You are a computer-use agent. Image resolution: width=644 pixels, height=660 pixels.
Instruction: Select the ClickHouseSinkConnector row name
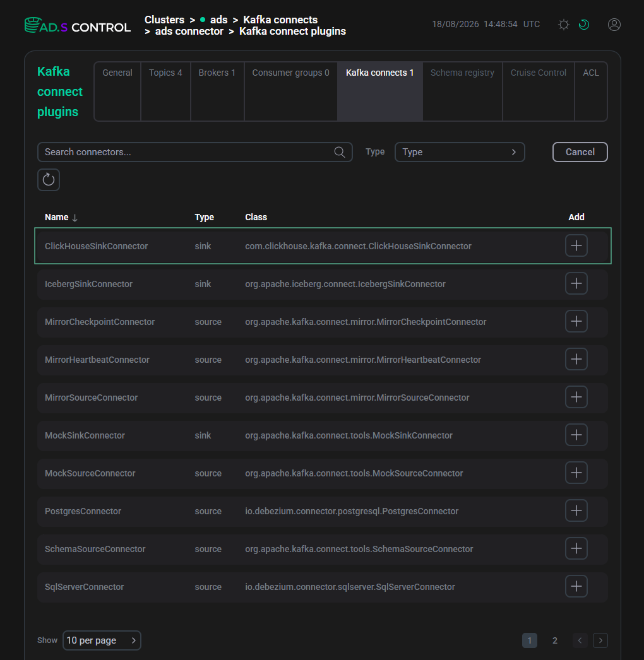click(x=97, y=246)
